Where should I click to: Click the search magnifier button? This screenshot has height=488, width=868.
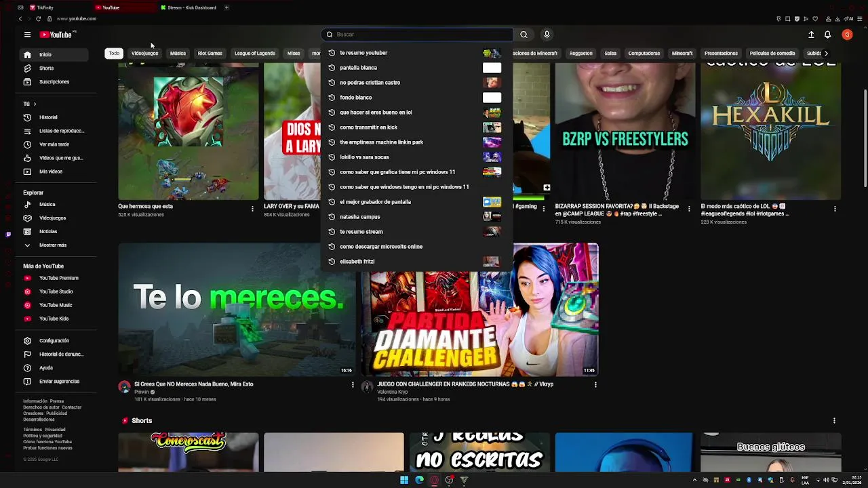(x=524, y=35)
